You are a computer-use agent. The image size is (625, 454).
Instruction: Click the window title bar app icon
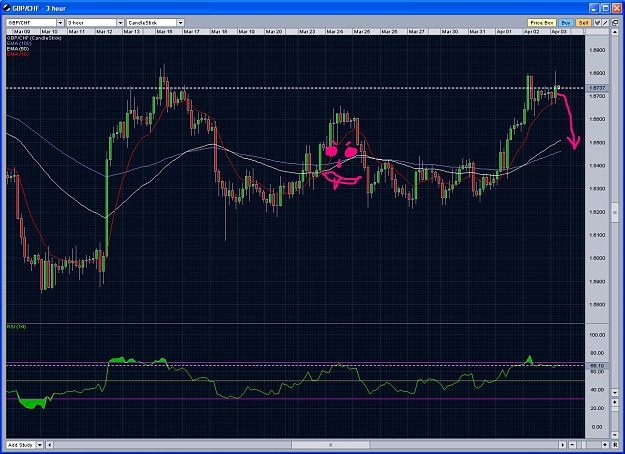[7, 8]
